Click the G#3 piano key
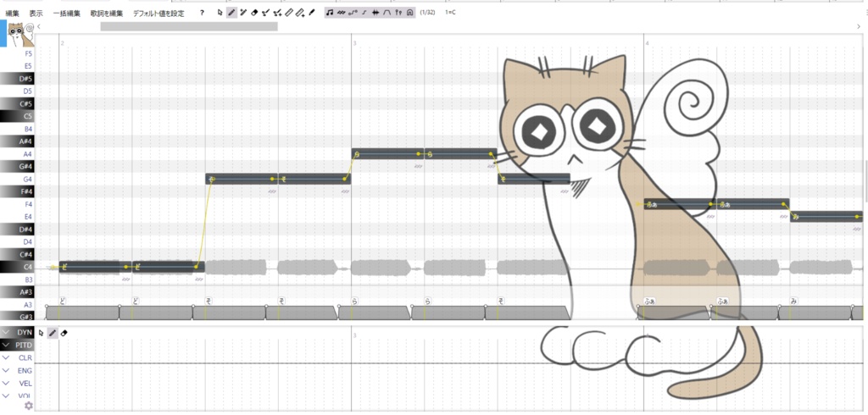The image size is (868, 415). coord(17,317)
